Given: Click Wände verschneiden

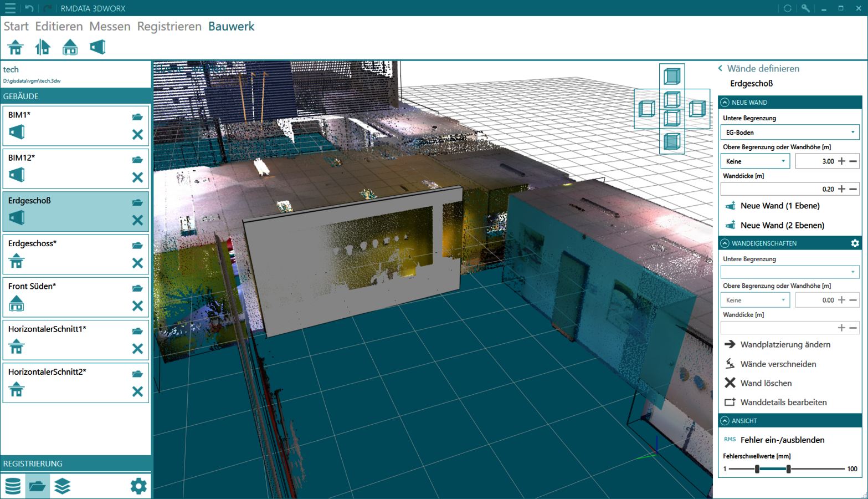Looking at the screenshot, I should tap(778, 364).
